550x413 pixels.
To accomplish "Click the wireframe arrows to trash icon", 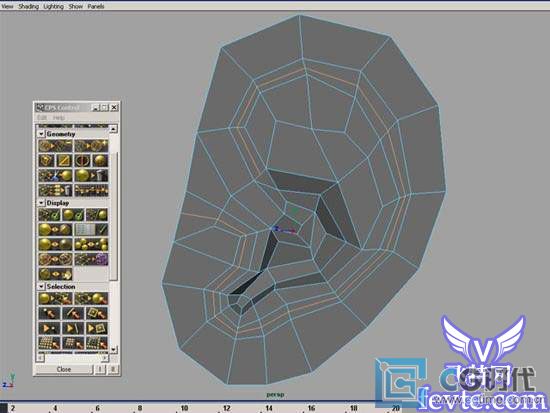I will (x=55, y=190).
